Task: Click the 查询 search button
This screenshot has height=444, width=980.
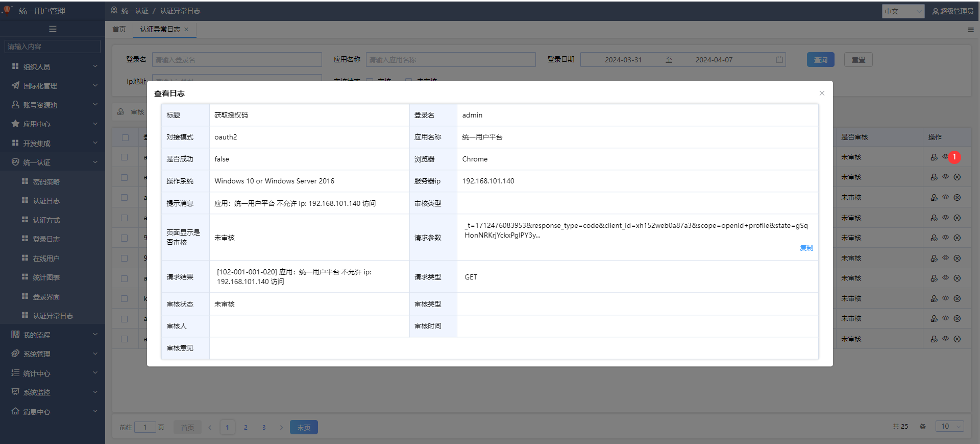Action: click(x=821, y=60)
